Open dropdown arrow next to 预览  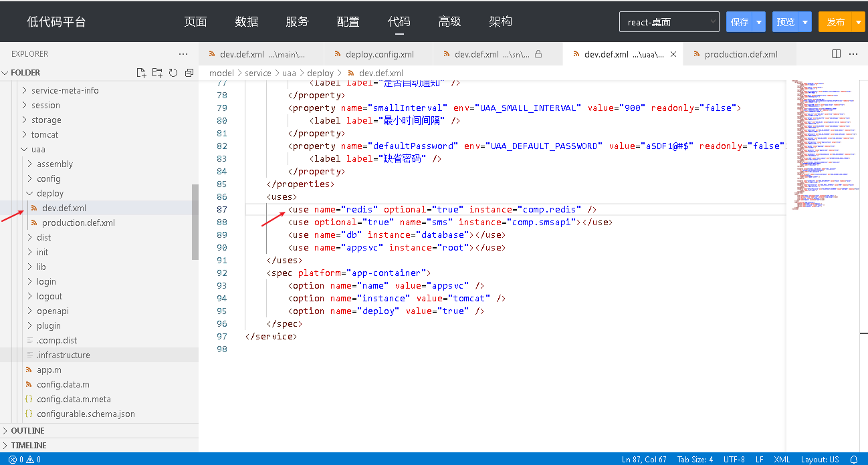tap(805, 22)
